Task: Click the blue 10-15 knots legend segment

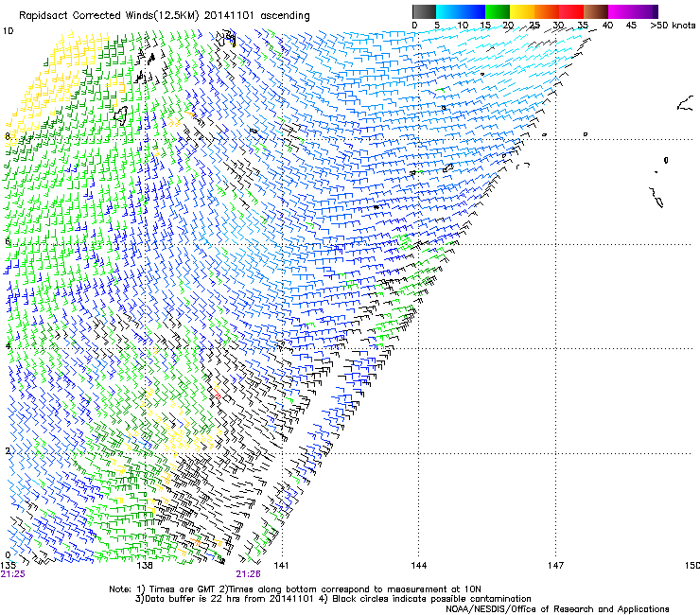Action: coord(473,11)
